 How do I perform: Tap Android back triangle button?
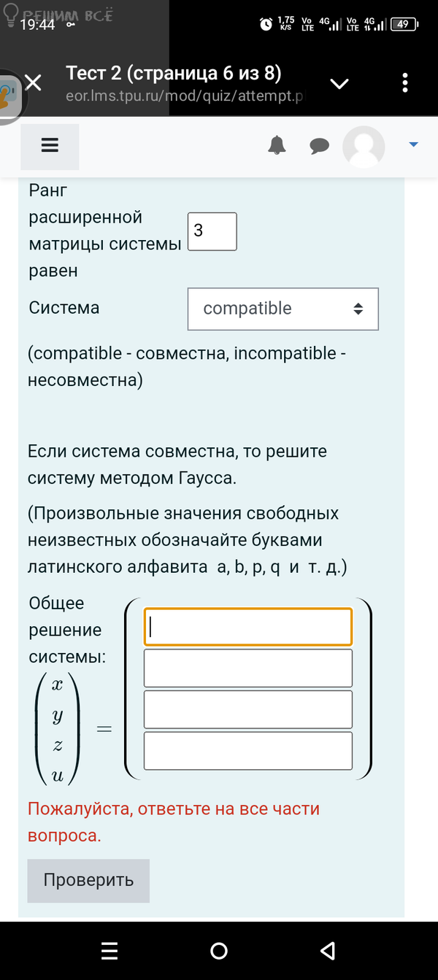pos(328,950)
